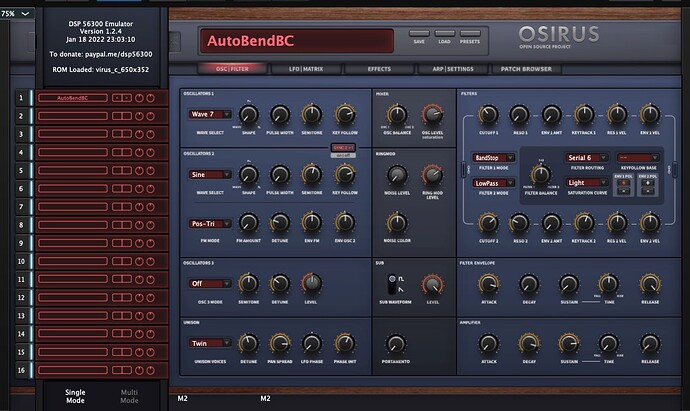Toggle the Sync 2>1 oscillator button
Viewport: 690px width, 411px height.
click(343, 148)
